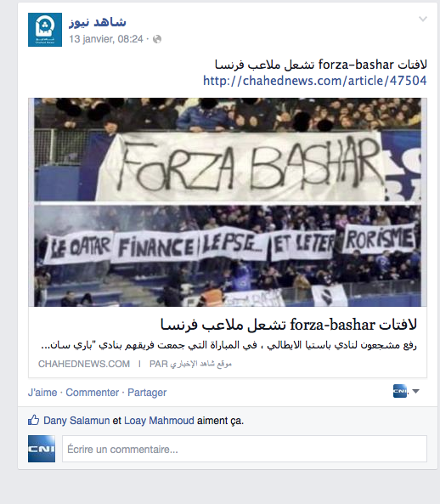This screenshot has width=440, height=504.
Task: Focus the Écrire un commentaire field
Action: click(x=245, y=449)
